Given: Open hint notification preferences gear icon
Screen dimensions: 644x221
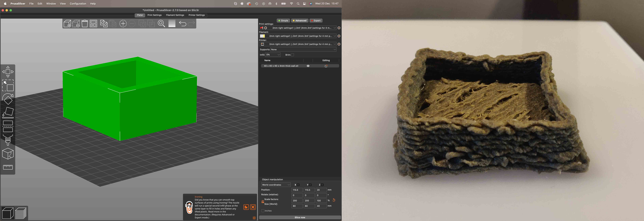Looking at the screenshot, I should (254, 218).
